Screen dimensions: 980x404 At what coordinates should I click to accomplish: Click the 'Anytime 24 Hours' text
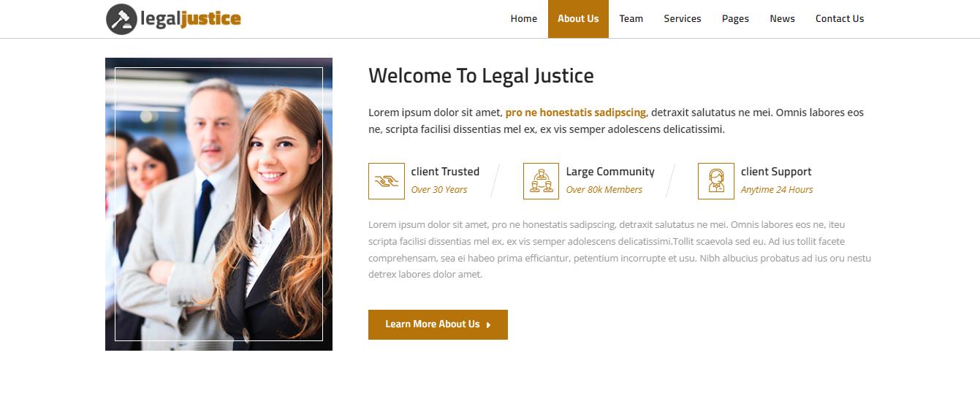point(776,190)
